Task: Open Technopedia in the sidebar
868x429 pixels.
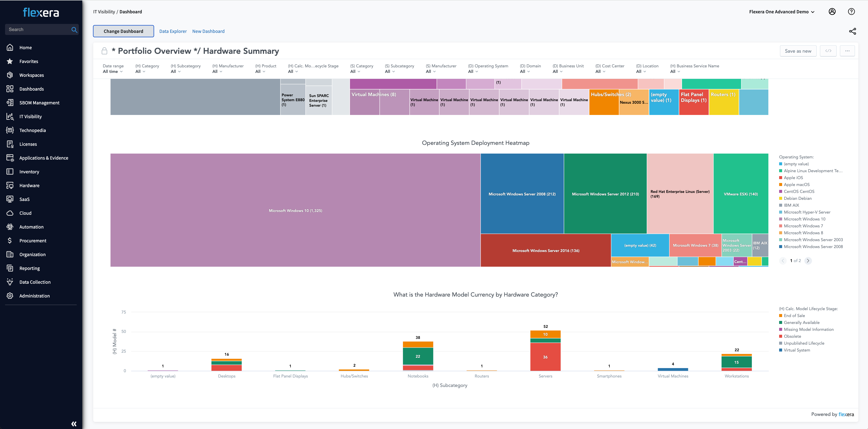Action: pos(33,130)
